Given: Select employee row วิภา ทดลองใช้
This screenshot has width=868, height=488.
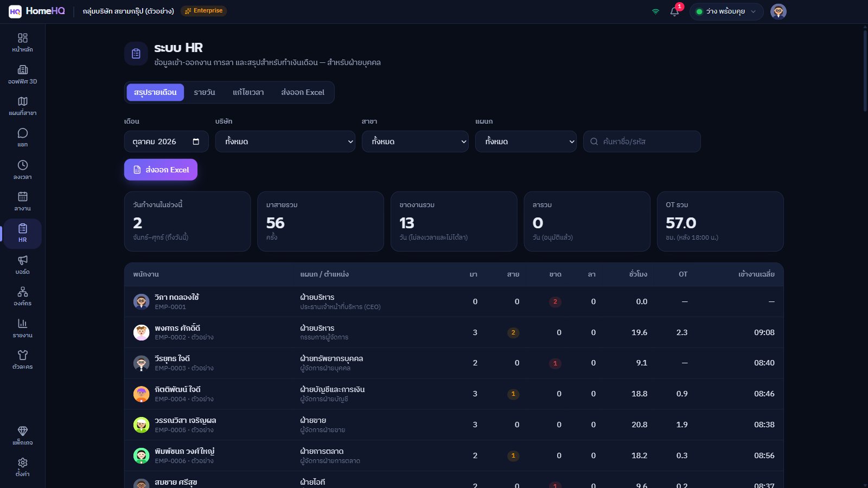Looking at the screenshot, I should [x=454, y=301].
